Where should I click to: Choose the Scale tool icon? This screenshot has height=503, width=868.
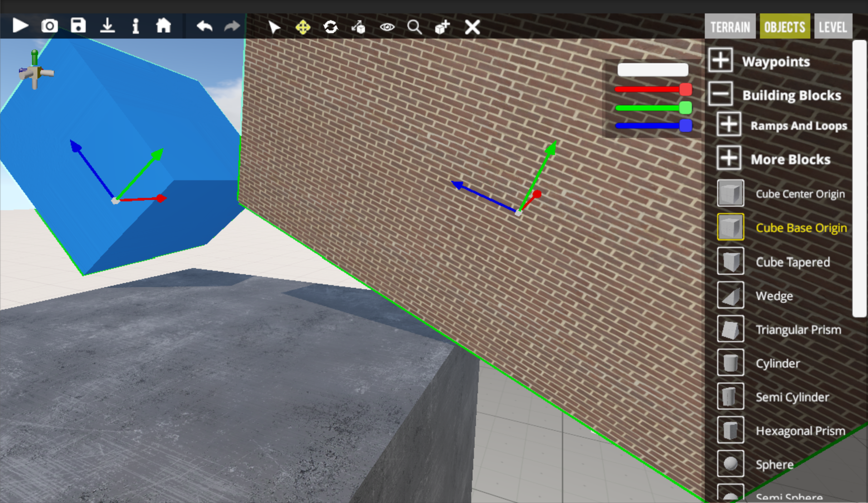[359, 27]
